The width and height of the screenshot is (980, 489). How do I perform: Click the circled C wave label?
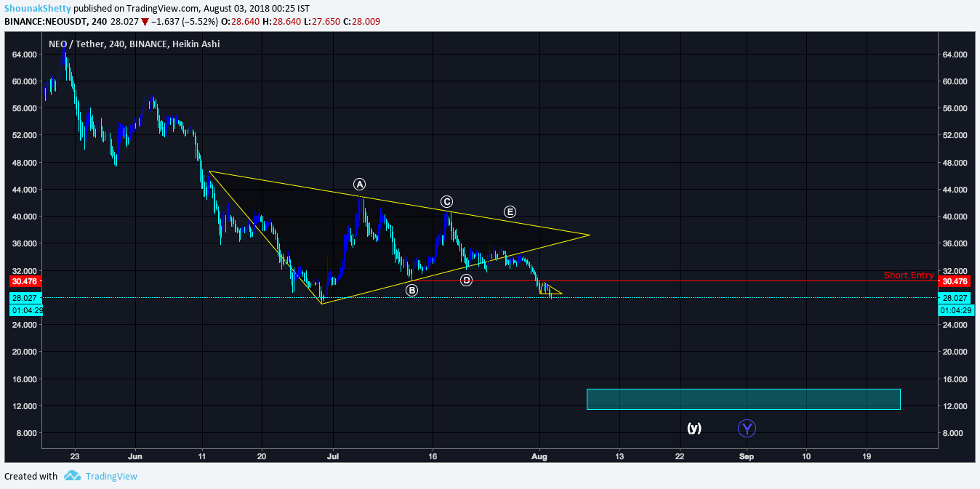click(x=446, y=201)
